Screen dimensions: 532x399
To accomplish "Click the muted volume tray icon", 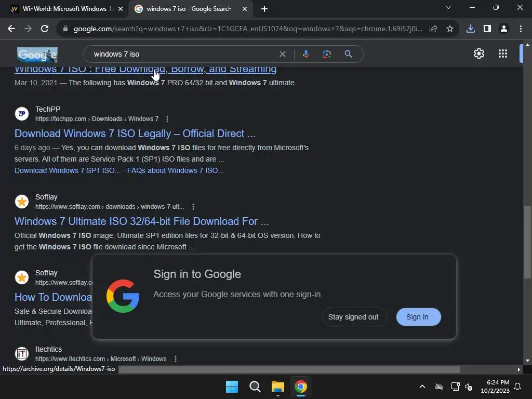I will (469, 387).
